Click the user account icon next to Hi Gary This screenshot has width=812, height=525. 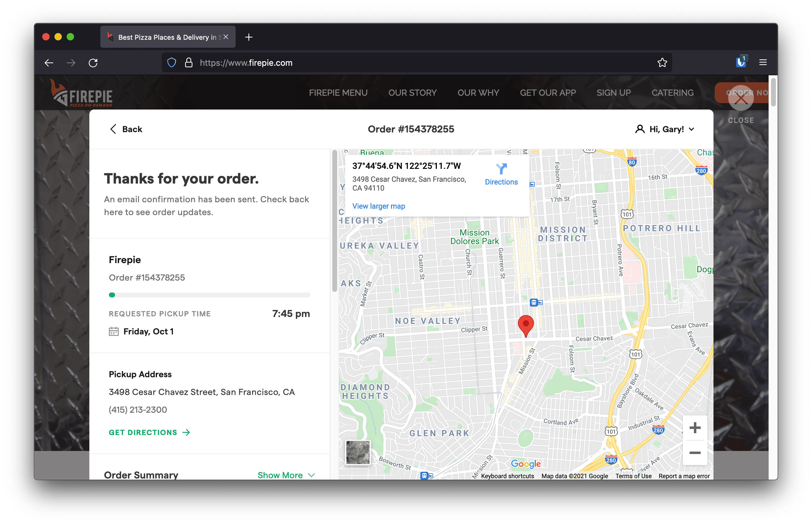click(x=639, y=129)
